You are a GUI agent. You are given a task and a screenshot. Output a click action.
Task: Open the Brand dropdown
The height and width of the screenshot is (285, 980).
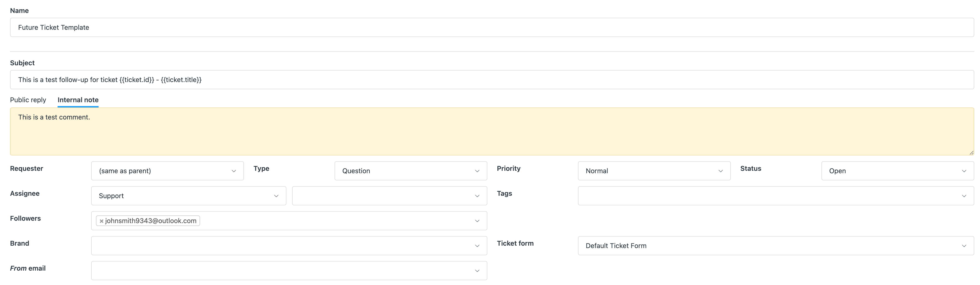click(289, 246)
